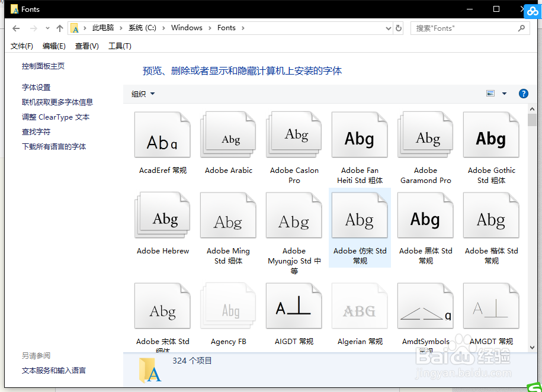This screenshot has height=392, width=542.
Task: Expand the chevron after 此电脑 in path
Action: click(x=121, y=28)
